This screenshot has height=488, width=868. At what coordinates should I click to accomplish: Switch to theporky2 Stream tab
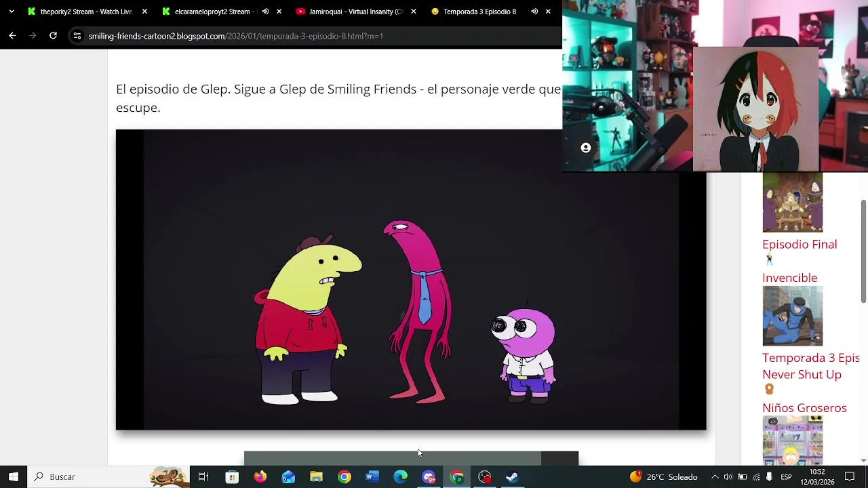pyautogui.click(x=80, y=12)
